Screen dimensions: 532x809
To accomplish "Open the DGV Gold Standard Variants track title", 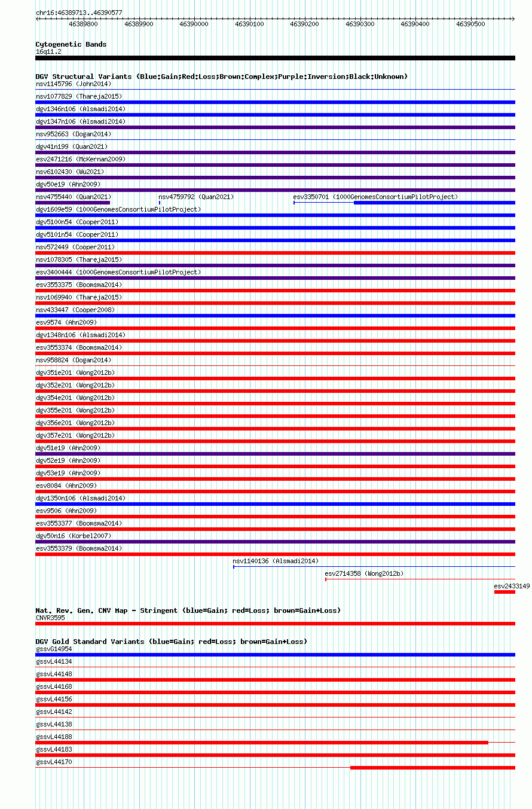I will click(x=172, y=642).
